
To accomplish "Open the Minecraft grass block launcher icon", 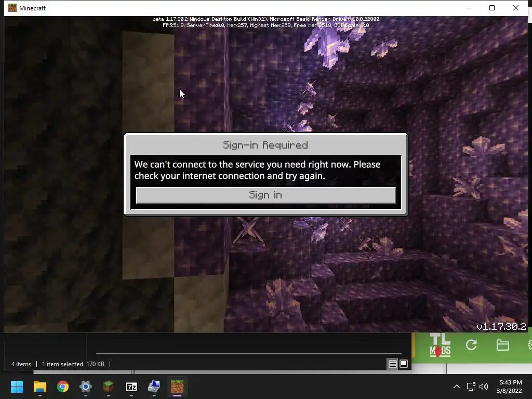I will (108, 387).
